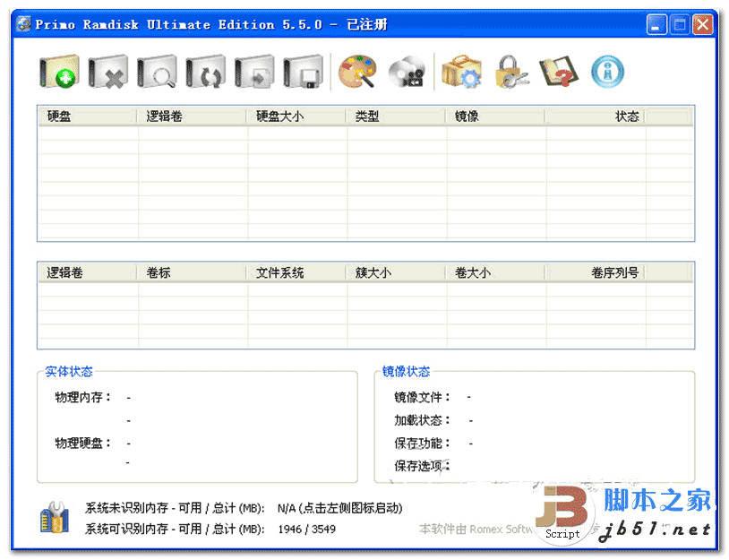Click the 物理内存 label
The image size is (729, 560).
pyautogui.click(x=82, y=397)
